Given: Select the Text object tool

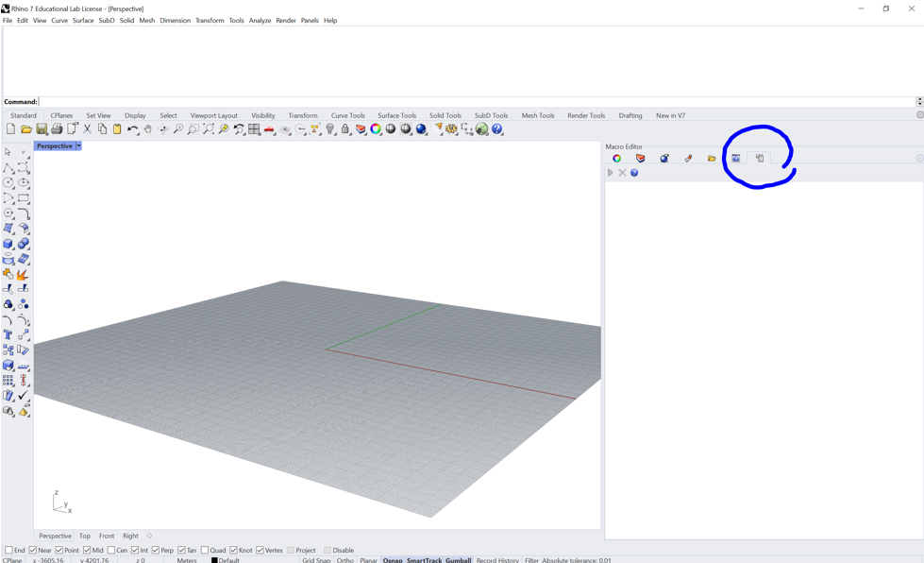Looking at the screenshot, I should pos(8,335).
